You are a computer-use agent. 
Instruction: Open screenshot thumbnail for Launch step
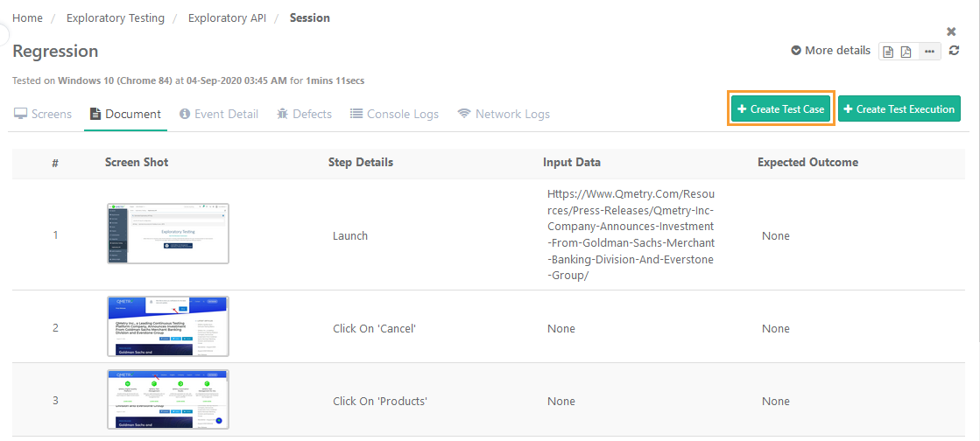coord(168,234)
